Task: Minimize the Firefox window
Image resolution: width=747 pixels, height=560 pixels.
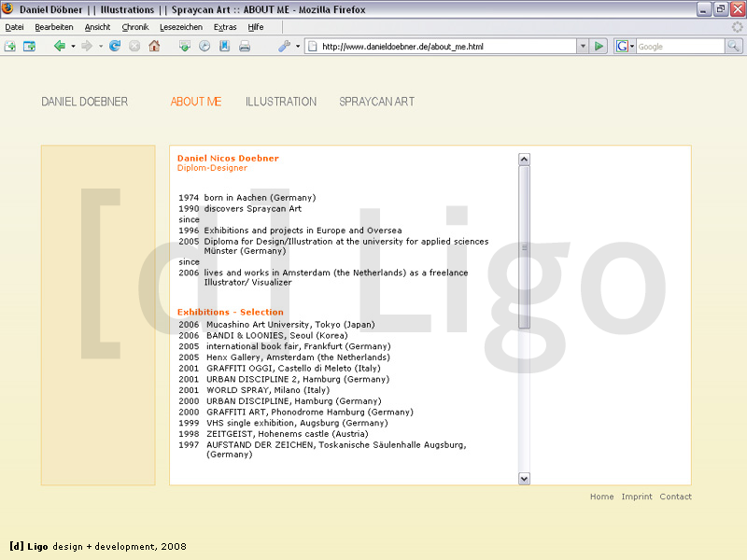Action: tap(704, 9)
